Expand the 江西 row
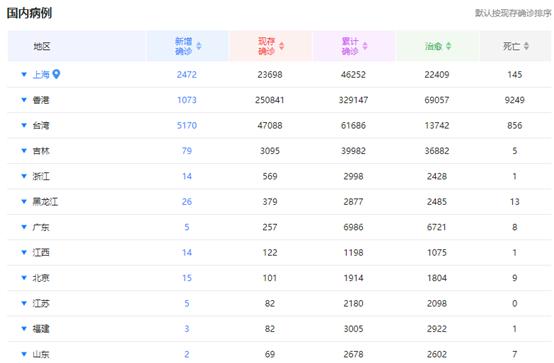 point(24,253)
